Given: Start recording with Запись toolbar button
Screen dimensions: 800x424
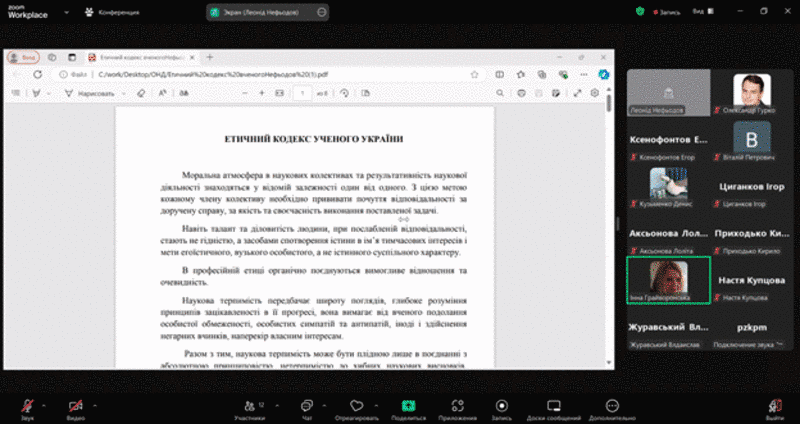Looking at the screenshot, I should (502, 410).
